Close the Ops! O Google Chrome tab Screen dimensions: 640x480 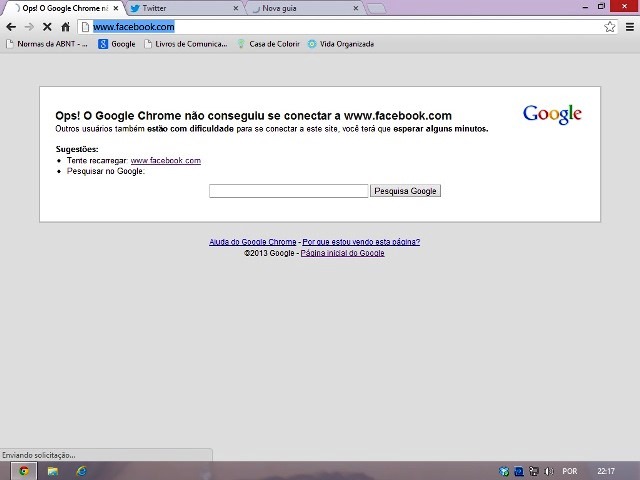coord(116,8)
